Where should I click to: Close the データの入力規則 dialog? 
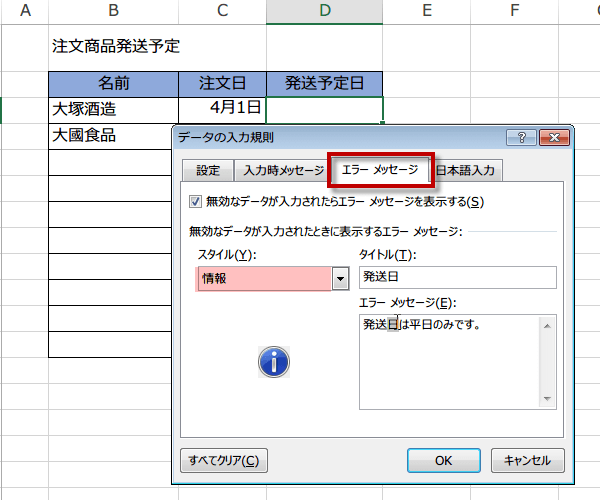(554, 137)
